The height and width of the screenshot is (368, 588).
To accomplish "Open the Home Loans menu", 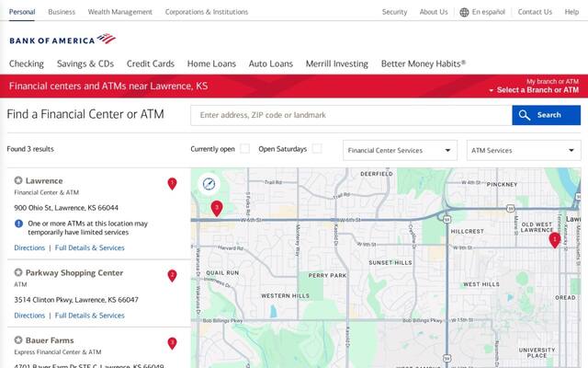I will (x=211, y=63).
